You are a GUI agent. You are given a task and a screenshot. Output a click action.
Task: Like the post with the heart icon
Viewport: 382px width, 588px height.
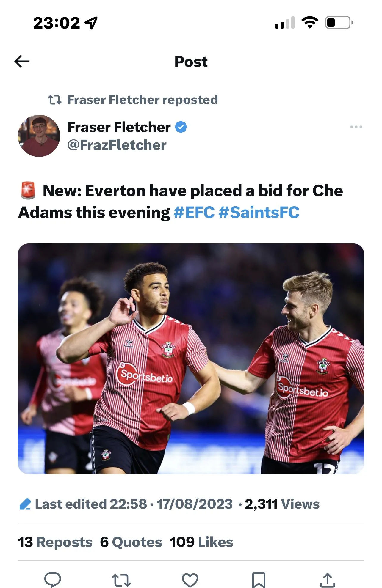tap(190, 579)
